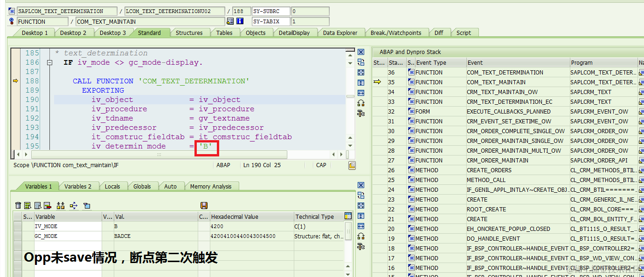This screenshot has width=644, height=277.
Task: Open services of the variables tool
Action: pos(361,236)
